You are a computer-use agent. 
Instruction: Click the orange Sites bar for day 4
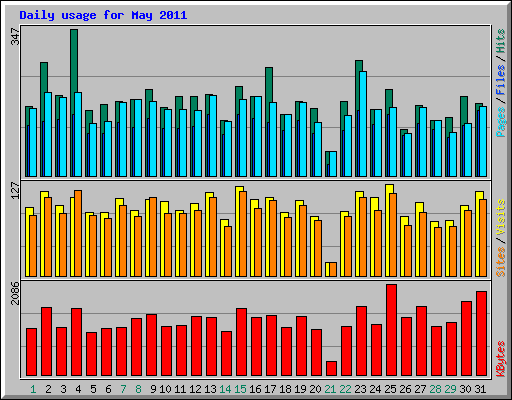[78, 233]
